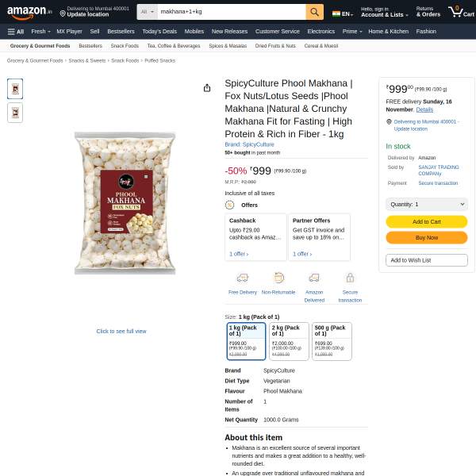The width and height of the screenshot is (476, 476).
Task: Click the Free Delivery truck icon
Action: click(242, 278)
